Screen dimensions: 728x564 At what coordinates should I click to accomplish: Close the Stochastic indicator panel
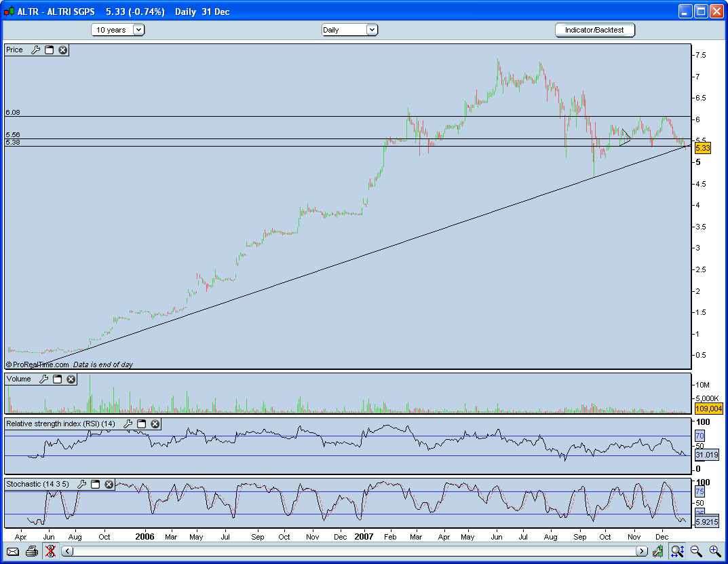coord(109,484)
